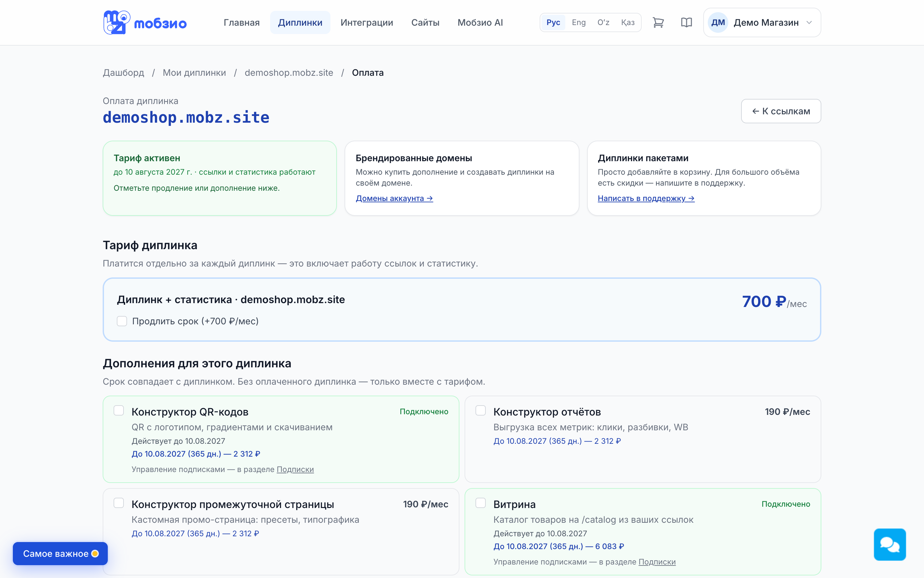This screenshot has height=578, width=924.
Task: Select Конструктор промежуточной страницы checkbox
Action: [x=119, y=503]
